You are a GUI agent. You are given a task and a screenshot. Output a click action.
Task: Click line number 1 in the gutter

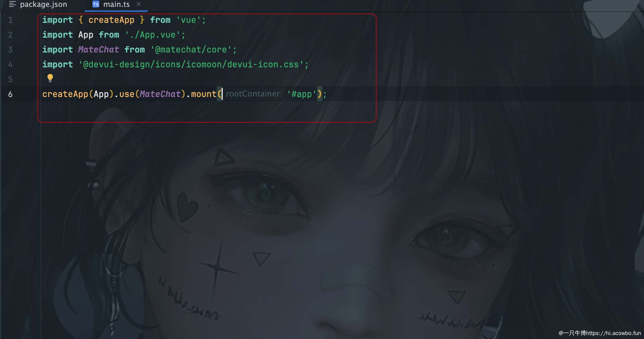click(x=10, y=20)
